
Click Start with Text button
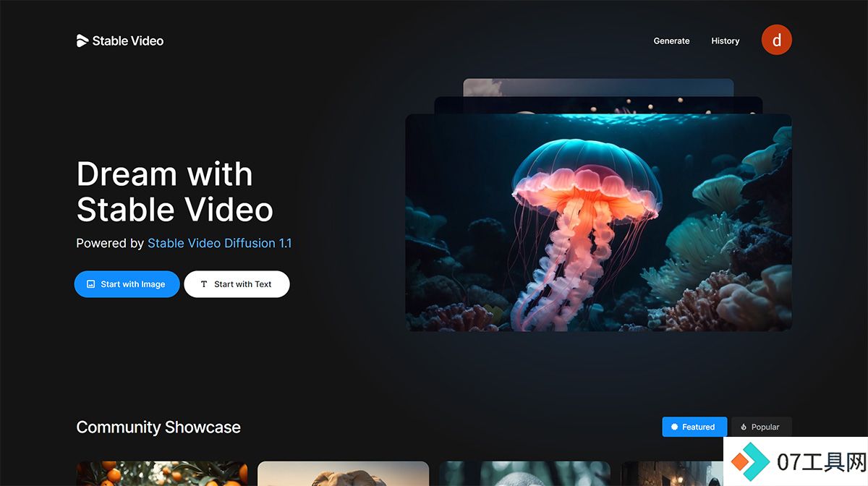[x=237, y=284]
